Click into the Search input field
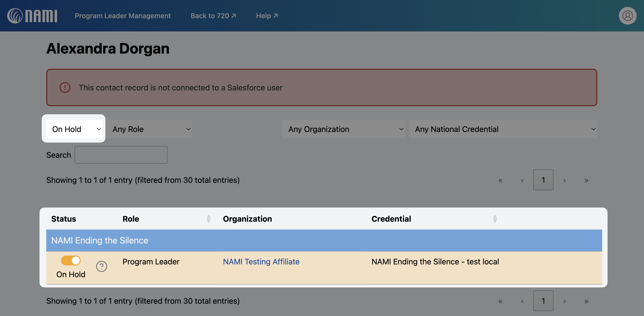Screen dimensions: 644x316 [x=121, y=155]
